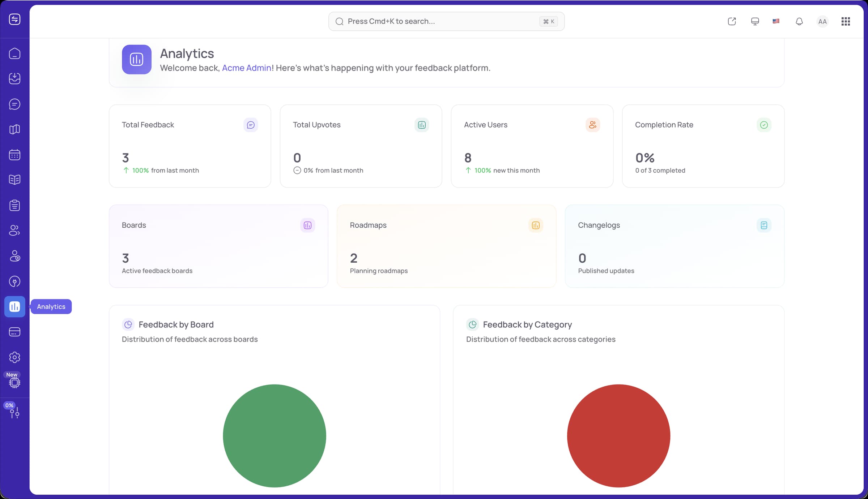Click the Changelogs card document icon
This screenshot has height=499, width=868.
764,225
